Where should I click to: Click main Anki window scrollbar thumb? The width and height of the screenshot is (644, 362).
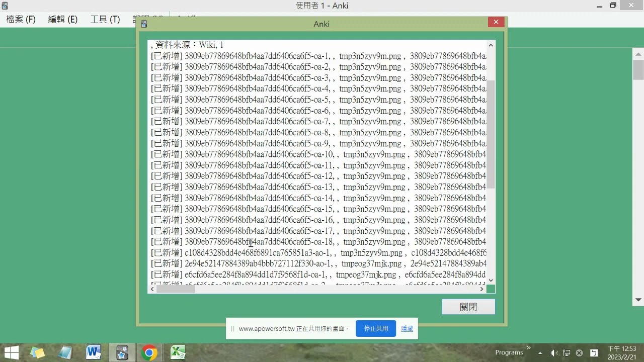tap(638, 69)
